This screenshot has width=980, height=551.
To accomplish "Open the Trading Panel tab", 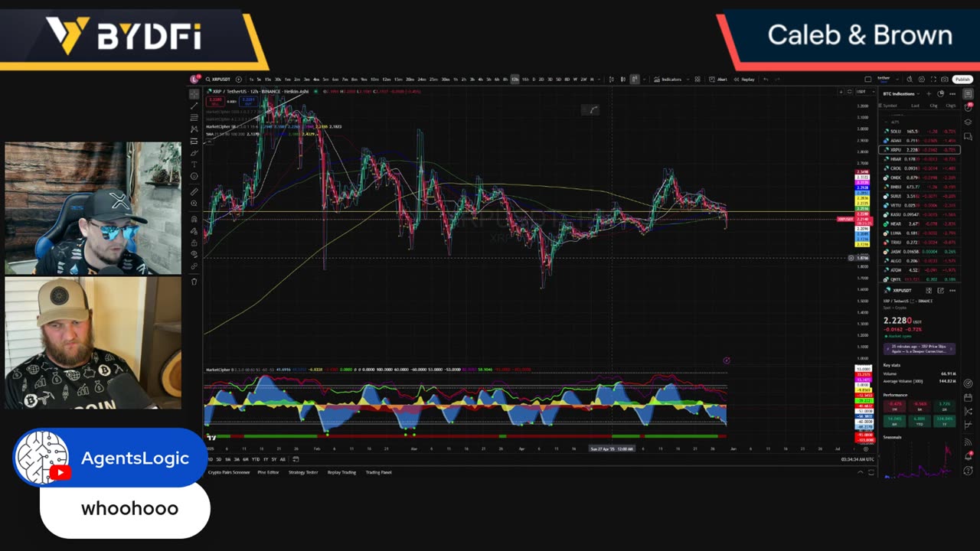I will 378,472.
